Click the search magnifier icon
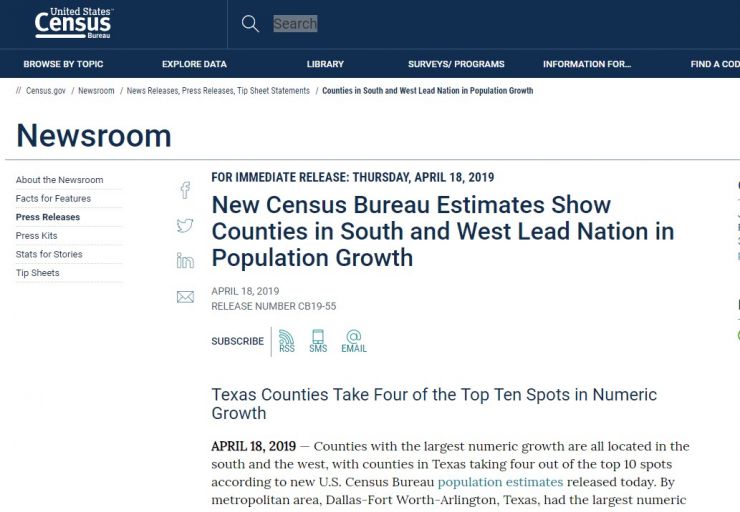Image resolution: width=740 pixels, height=512 pixels. pyautogui.click(x=250, y=24)
